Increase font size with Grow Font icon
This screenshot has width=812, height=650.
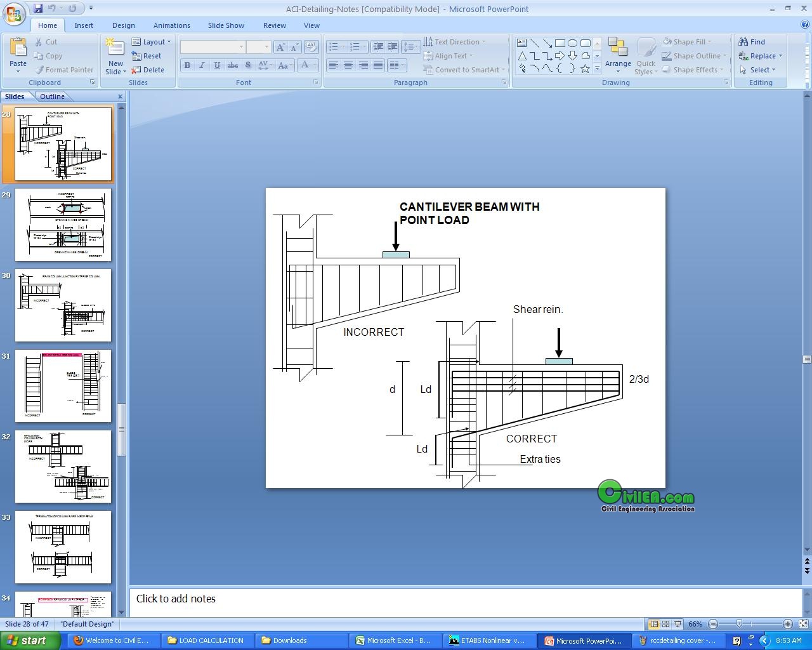click(x=280, y=47)
